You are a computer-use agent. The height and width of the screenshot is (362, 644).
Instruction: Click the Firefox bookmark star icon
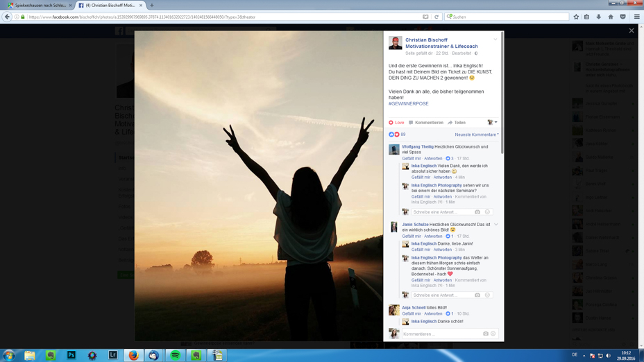pyautogui.click(x=576, y=17)
